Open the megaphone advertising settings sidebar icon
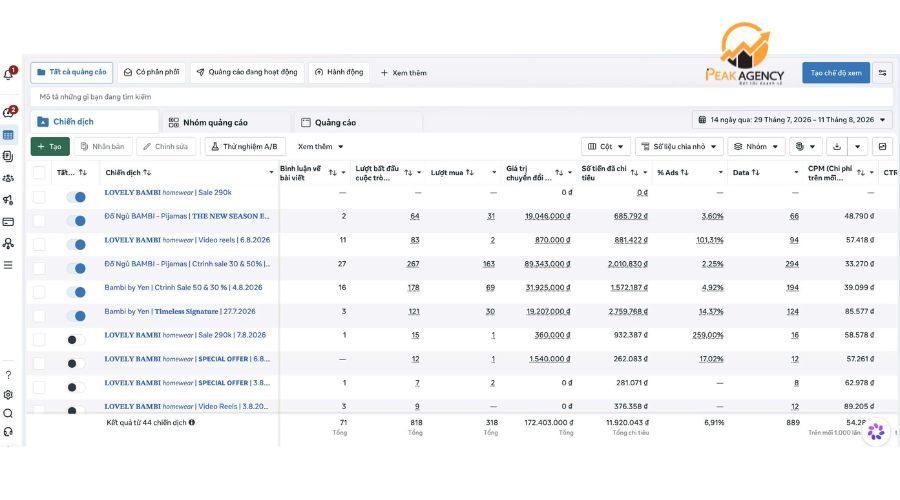This screenshot has width=900, height=500. coord(8,200)
